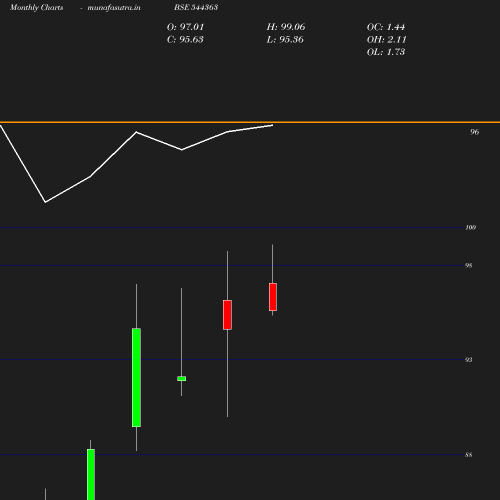Image resolution: width=500 pixels, height=500 pixels.
Task: Click the 'OH: 2.11' reading
Action: pos(387,40)
